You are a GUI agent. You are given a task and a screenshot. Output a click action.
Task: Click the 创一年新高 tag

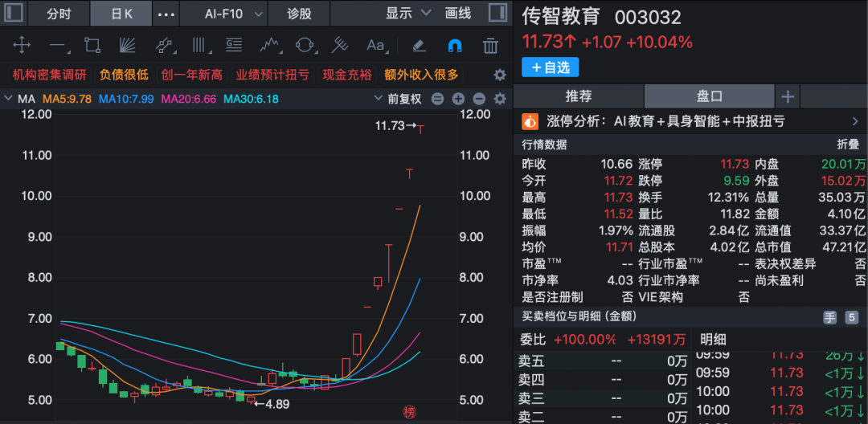point(191,75)
